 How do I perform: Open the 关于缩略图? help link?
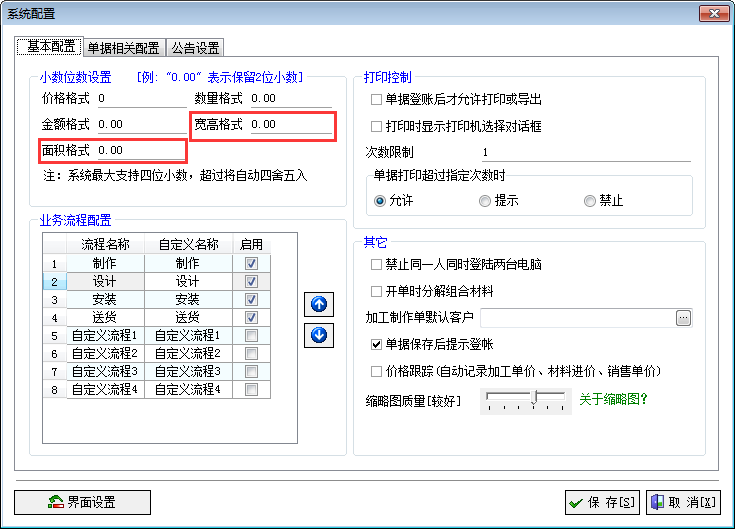613,399
